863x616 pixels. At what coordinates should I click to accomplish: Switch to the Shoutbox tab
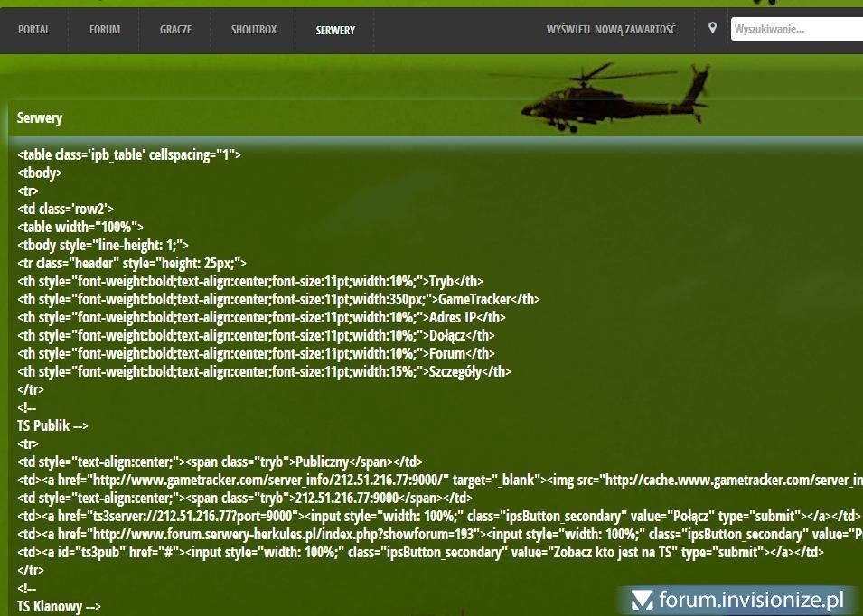click(x=253, y=30)
